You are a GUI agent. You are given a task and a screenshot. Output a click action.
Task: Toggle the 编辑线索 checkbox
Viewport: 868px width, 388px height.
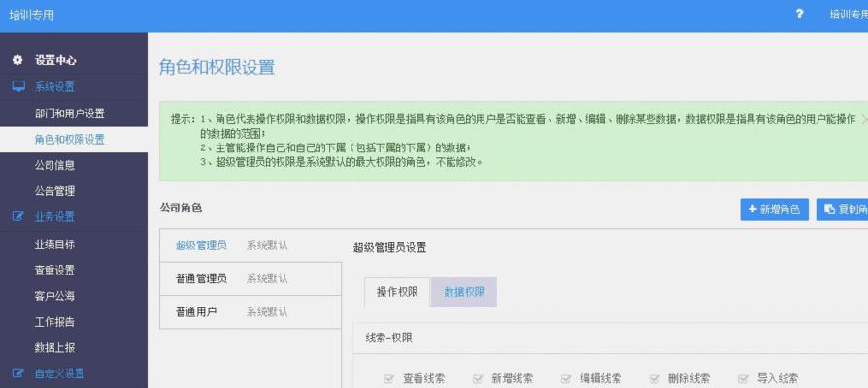(x=566, y=379)
